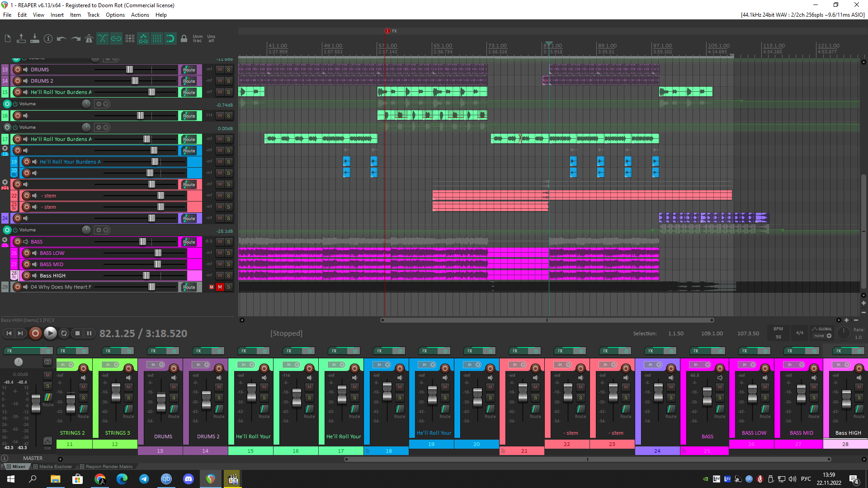Click the BASS LOW track volume fader

pyautogui.click(x=158, y=253)
